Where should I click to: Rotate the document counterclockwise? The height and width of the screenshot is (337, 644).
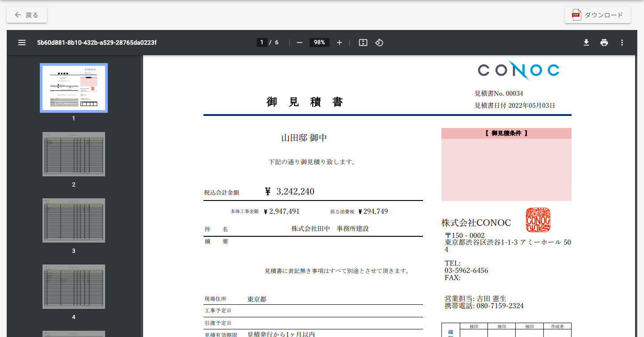[x=379, y=43]
